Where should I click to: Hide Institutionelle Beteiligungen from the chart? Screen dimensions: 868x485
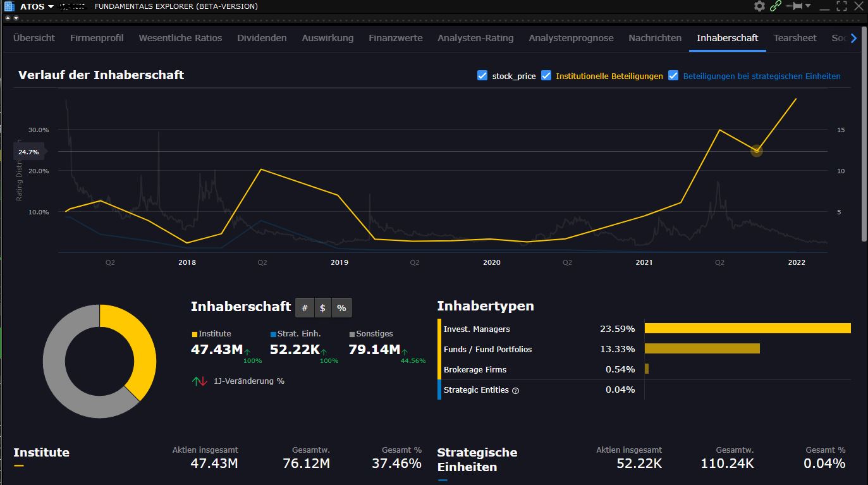(546, 76)
